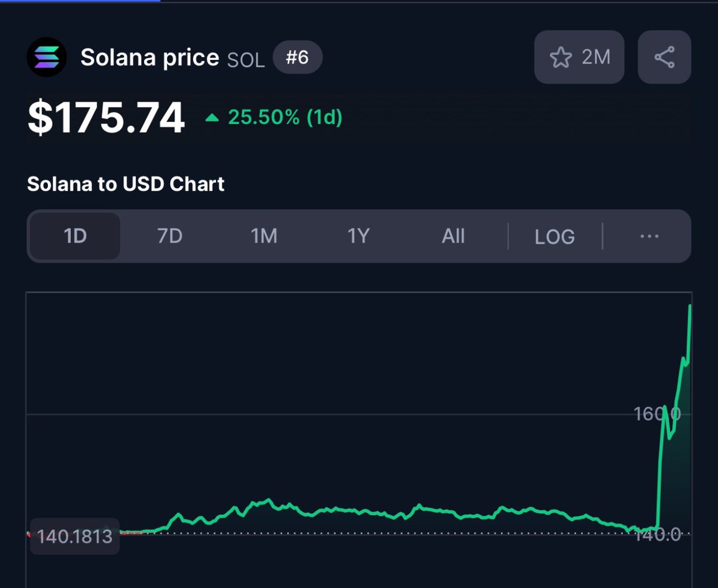Screen dimensions: 718x588
Task: Expand more chart settings via ellipsis
Action: [649, 236]
